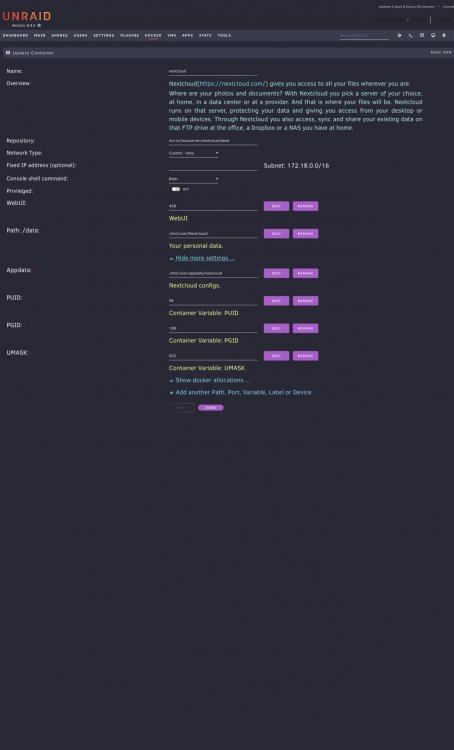This screenshot has height=750, width=454.
Task: Remove the PUID variable
Action: (305, 301)
